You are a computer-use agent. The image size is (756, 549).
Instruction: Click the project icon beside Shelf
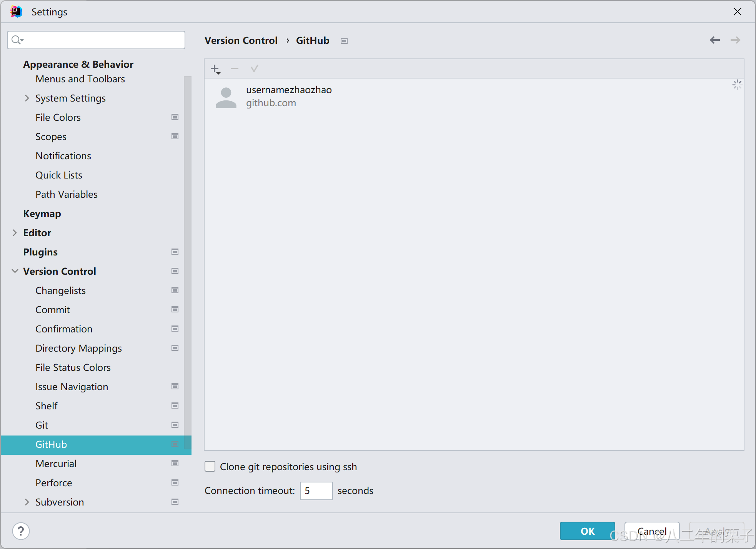(x=175, y=405)
